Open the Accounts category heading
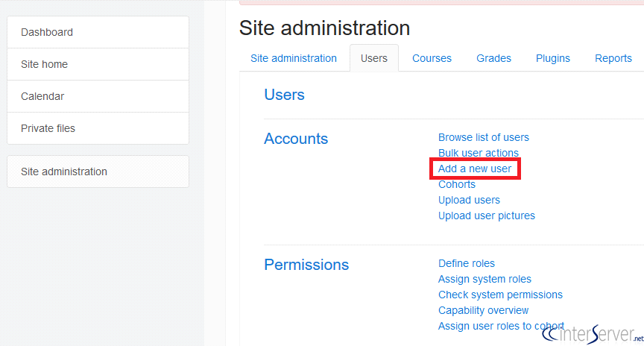The height and width of the screenshot is (346, 644). point(296,139)
